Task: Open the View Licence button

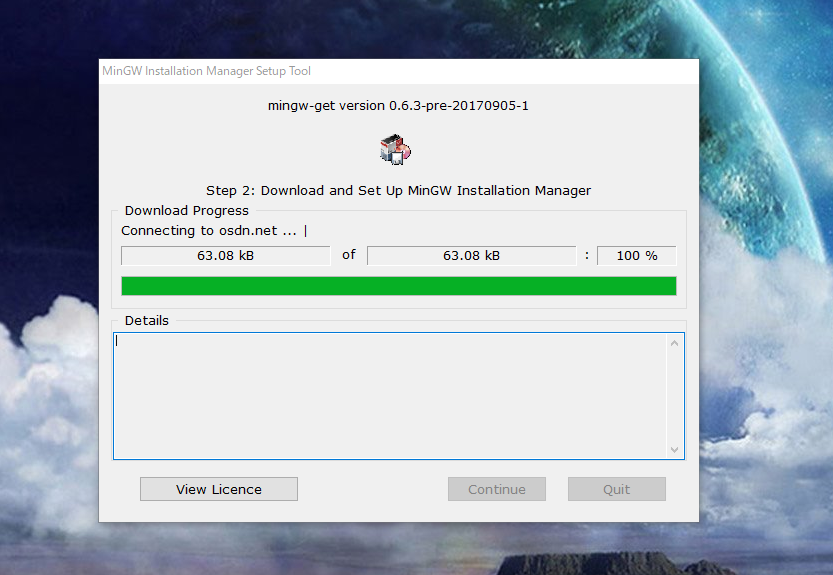Action: click(219, 489)
